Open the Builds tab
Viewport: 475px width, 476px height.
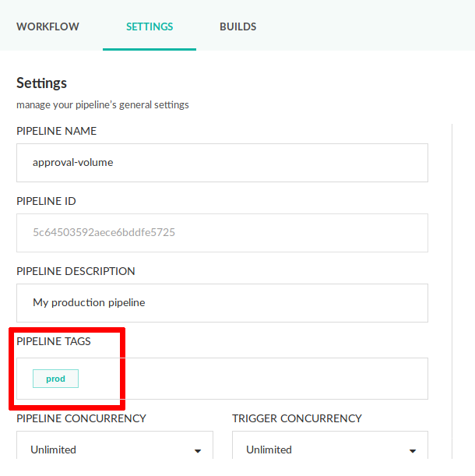click(x=237, y=26)
